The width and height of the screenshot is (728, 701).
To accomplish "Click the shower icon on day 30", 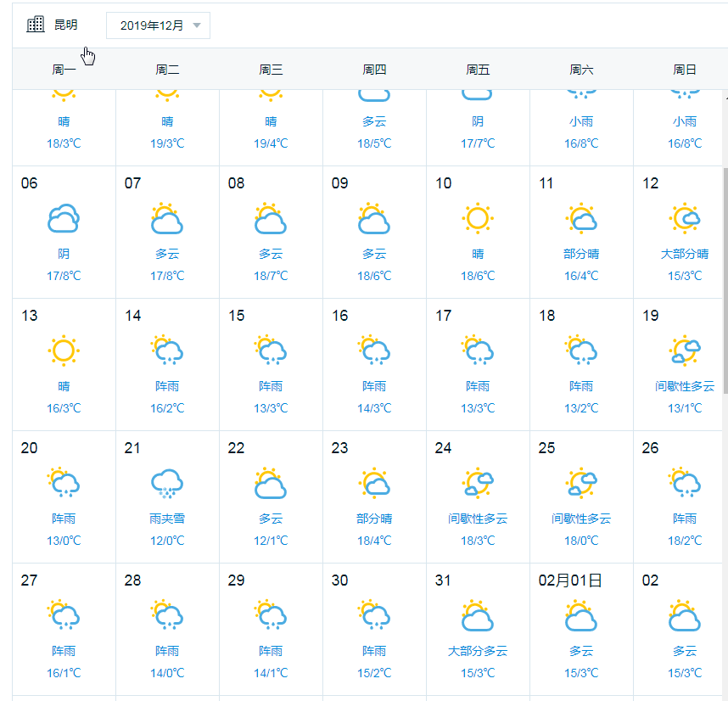I will point(374,614).
